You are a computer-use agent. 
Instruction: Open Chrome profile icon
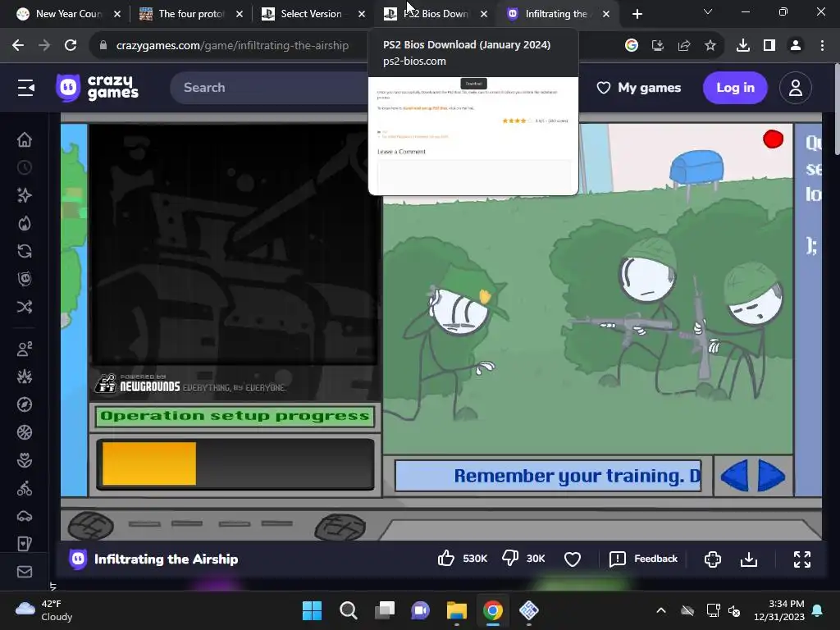click(796, 46)
